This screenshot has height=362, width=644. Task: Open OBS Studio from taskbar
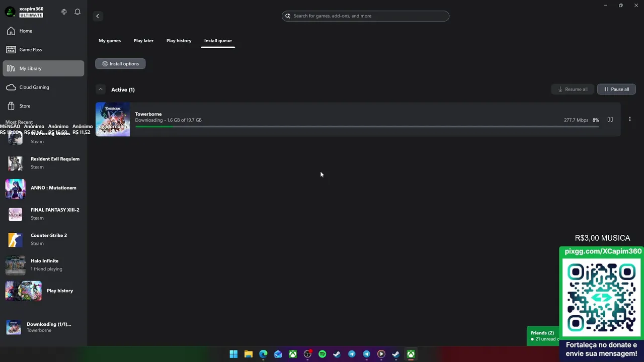(x=307, y=354)
